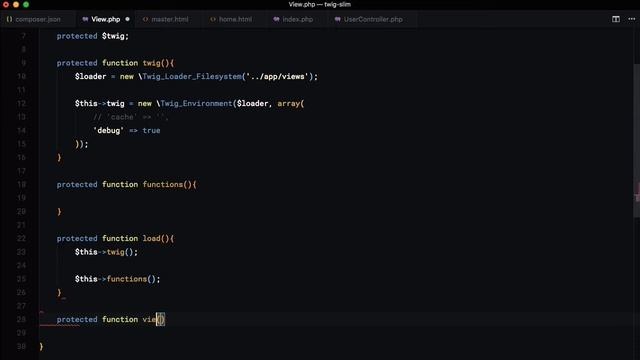Click the JSON braces icon on composer.json tab
Viewport: 640px width, 360px height.
click(9, 19)
